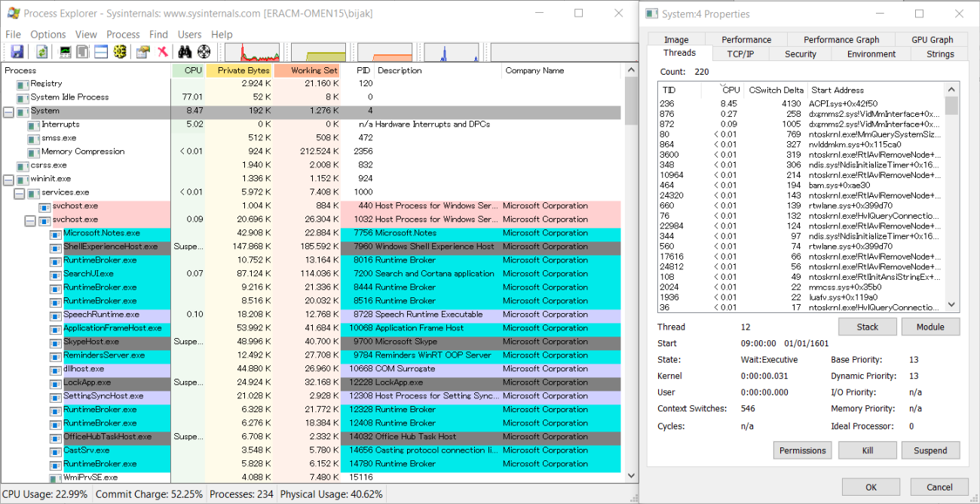Click the icon of smss.exe row

(34, 138)
